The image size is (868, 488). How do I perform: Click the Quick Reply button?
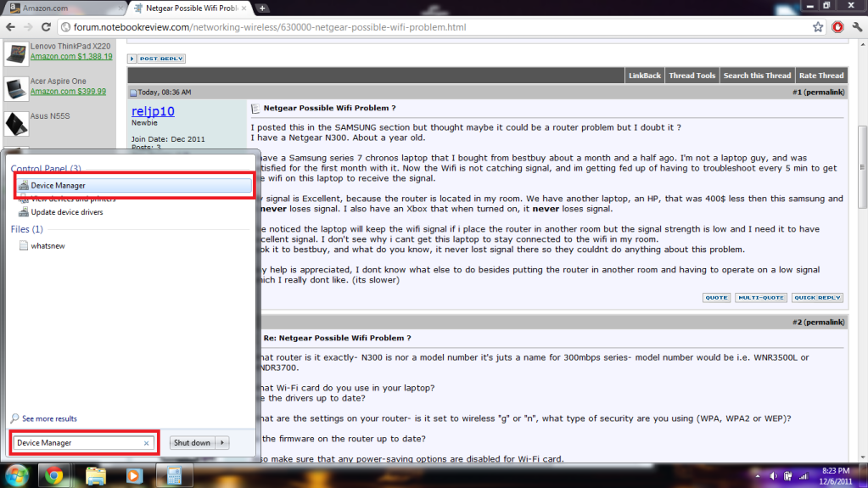tap(817, 298)
